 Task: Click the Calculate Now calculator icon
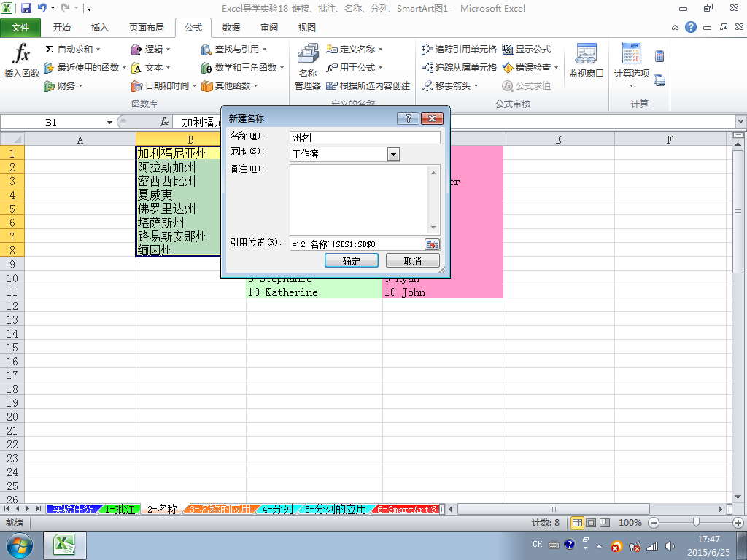click(x=659, y=56)
